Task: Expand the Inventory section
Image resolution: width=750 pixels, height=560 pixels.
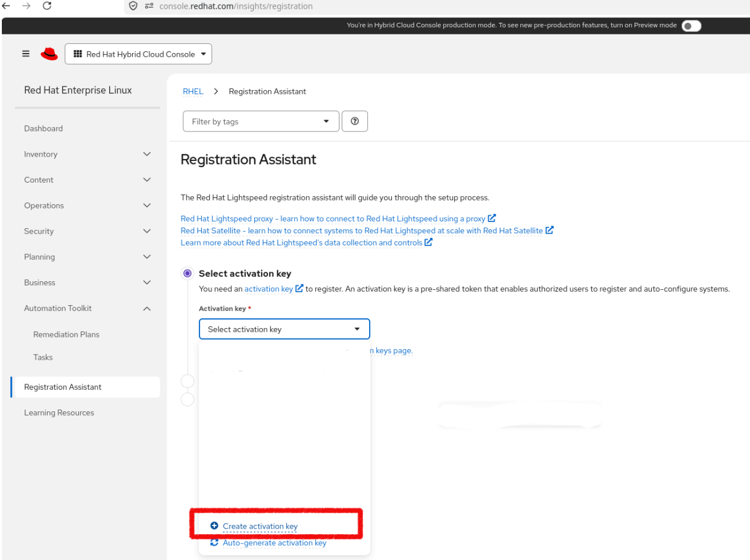Action: point(87,154)
